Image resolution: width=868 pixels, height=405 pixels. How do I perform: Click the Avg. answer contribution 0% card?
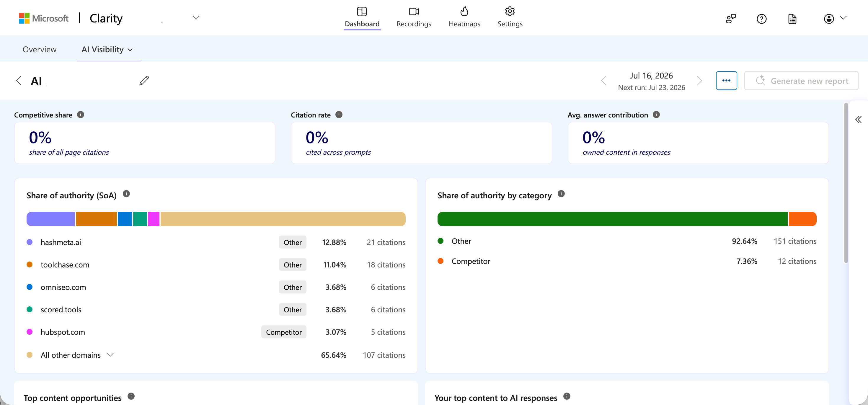pyautogui.click(x=698, y=143)
